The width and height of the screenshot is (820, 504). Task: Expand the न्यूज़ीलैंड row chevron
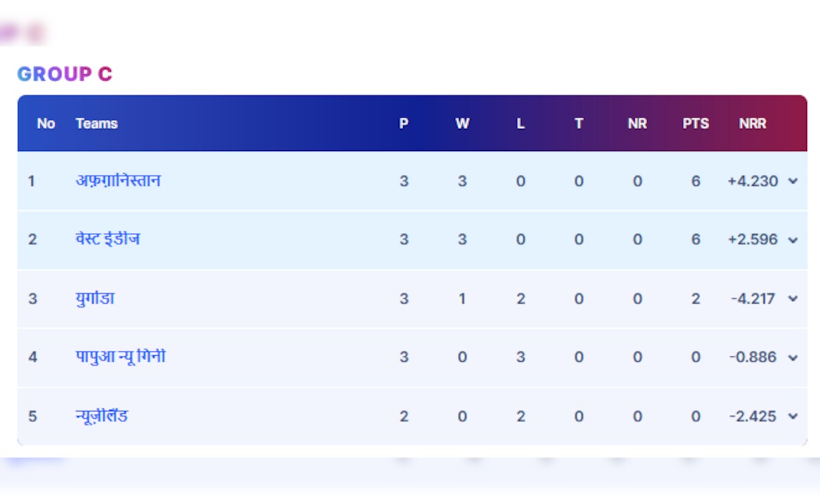[793, 417]
